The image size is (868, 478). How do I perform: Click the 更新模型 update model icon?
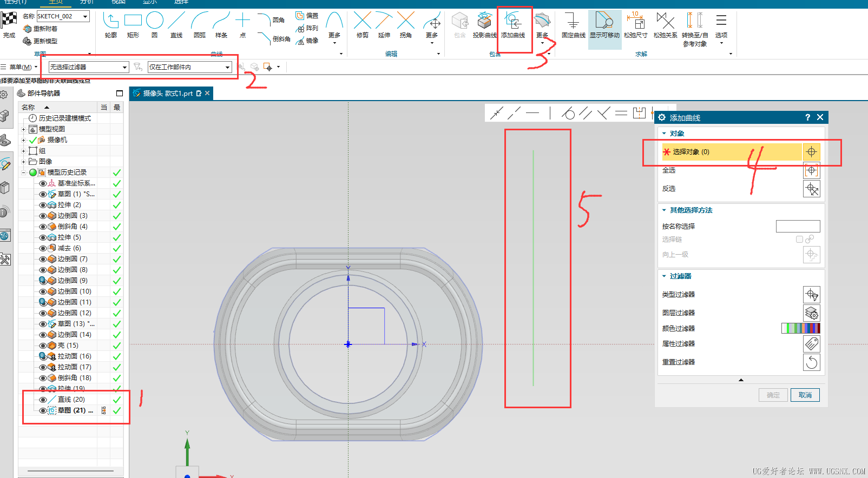(28, 41)
